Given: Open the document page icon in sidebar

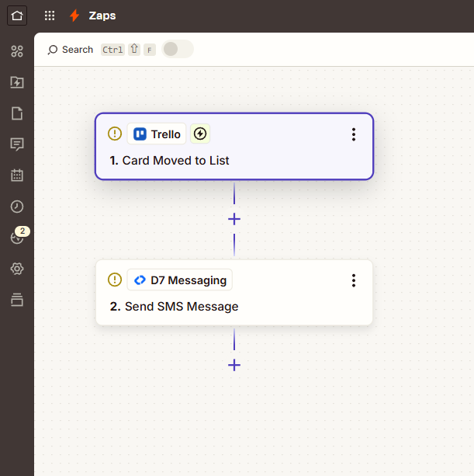Looking at the screenshot, I should pyautogui.click(x=17, y=113).
